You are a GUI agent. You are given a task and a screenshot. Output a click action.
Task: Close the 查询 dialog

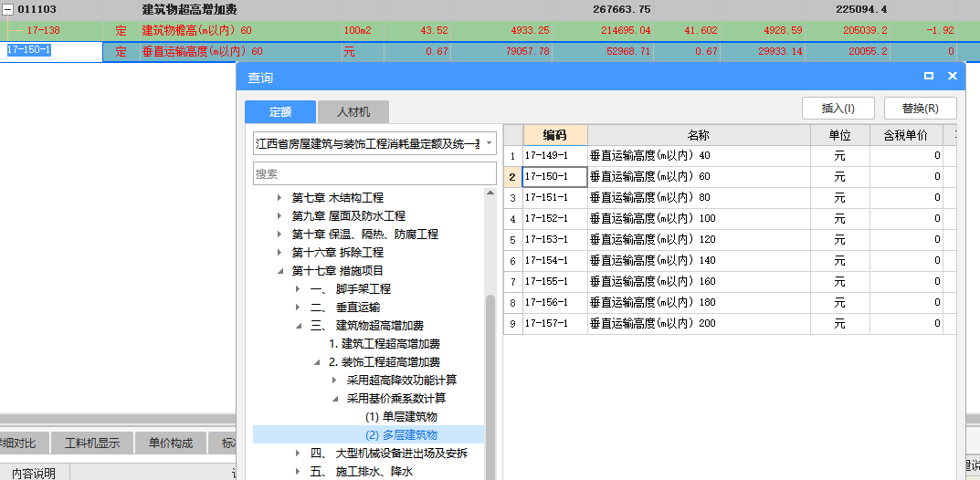click(x=953, y=76)
